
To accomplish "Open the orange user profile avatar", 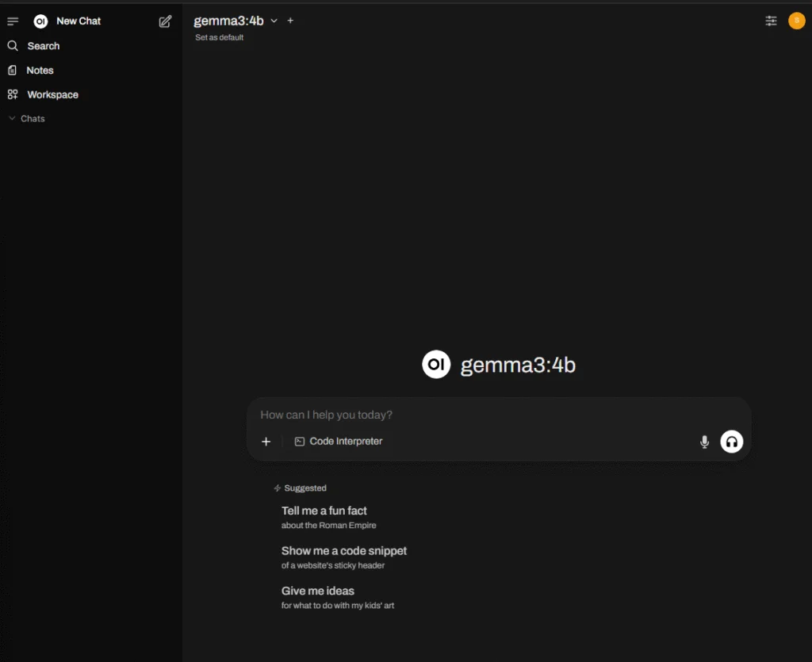I will point(796,21).
